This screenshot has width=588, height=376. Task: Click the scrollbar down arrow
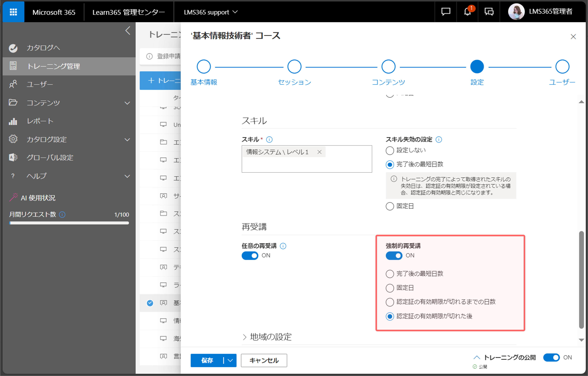[x=581, y=340]
